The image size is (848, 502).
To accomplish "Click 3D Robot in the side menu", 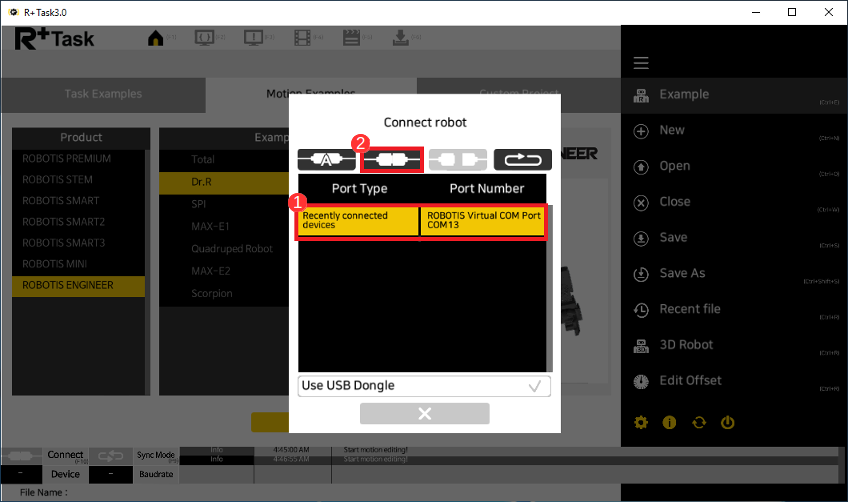I will click(x=686, y=345).
